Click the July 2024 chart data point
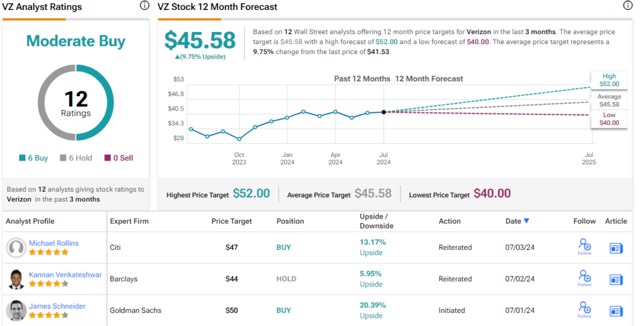Screen dimensions: 644x326 tap(384, 112)
